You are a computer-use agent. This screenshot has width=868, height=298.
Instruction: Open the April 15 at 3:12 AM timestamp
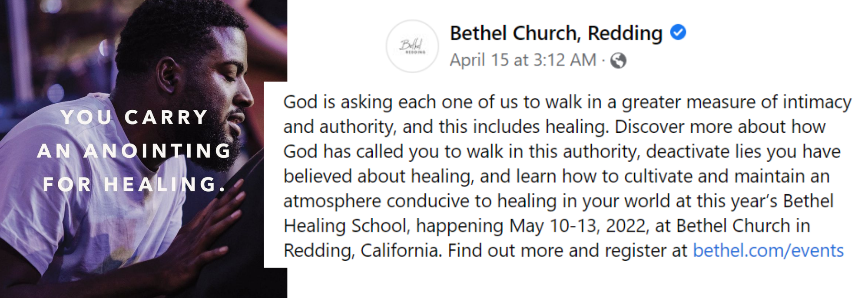click(x=523, y=60)
